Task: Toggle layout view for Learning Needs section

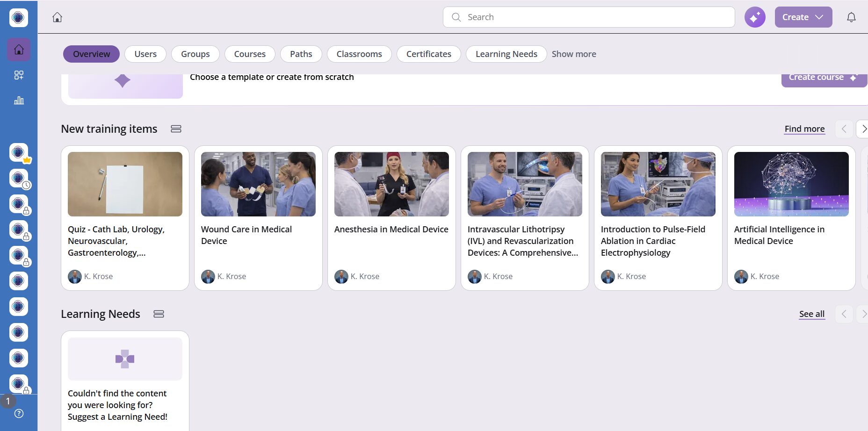Action: coord(159,314)
